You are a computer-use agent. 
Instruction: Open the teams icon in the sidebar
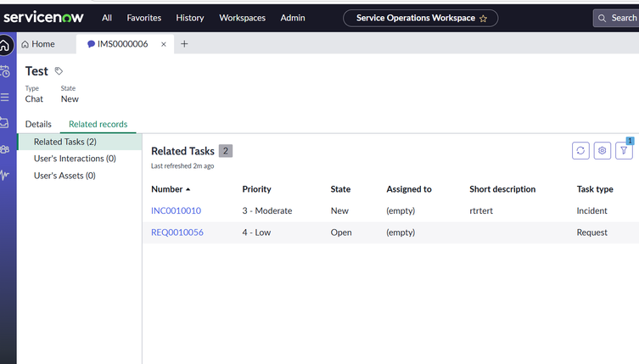5,149
